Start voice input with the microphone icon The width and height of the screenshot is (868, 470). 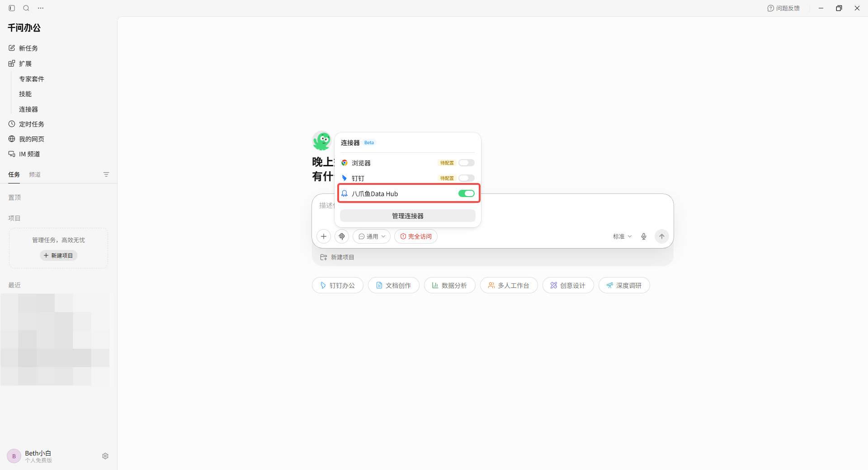[644, 236]
